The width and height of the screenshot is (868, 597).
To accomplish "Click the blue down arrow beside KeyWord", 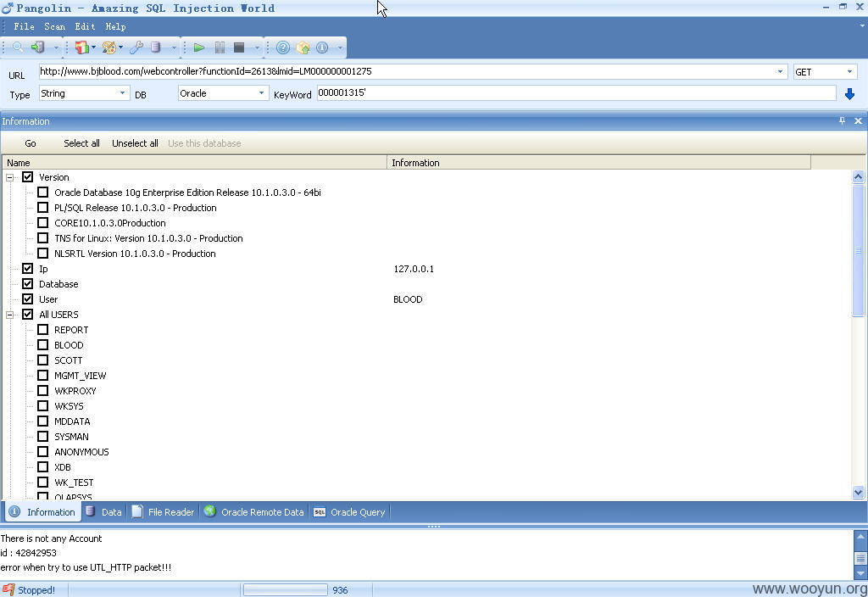I will point(849,94).
